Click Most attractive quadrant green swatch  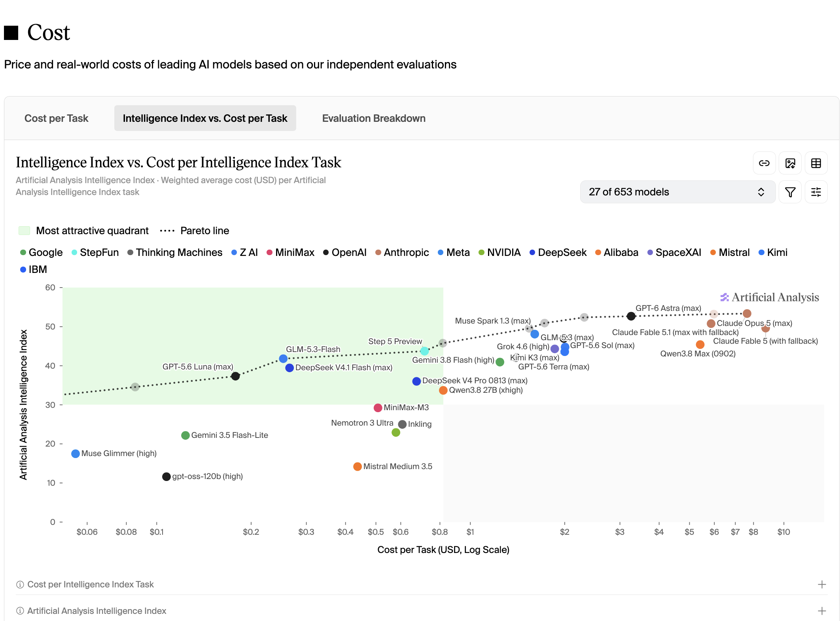25,231
